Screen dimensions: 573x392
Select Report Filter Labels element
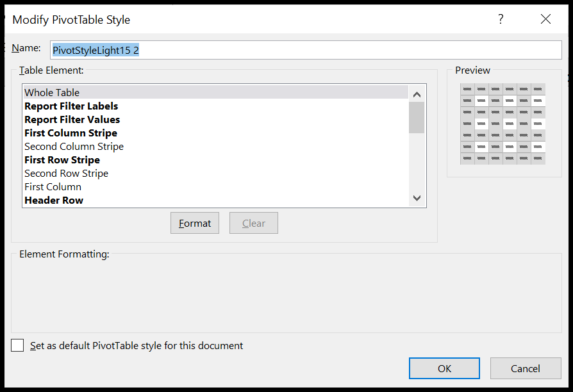(x=71, y=106)
